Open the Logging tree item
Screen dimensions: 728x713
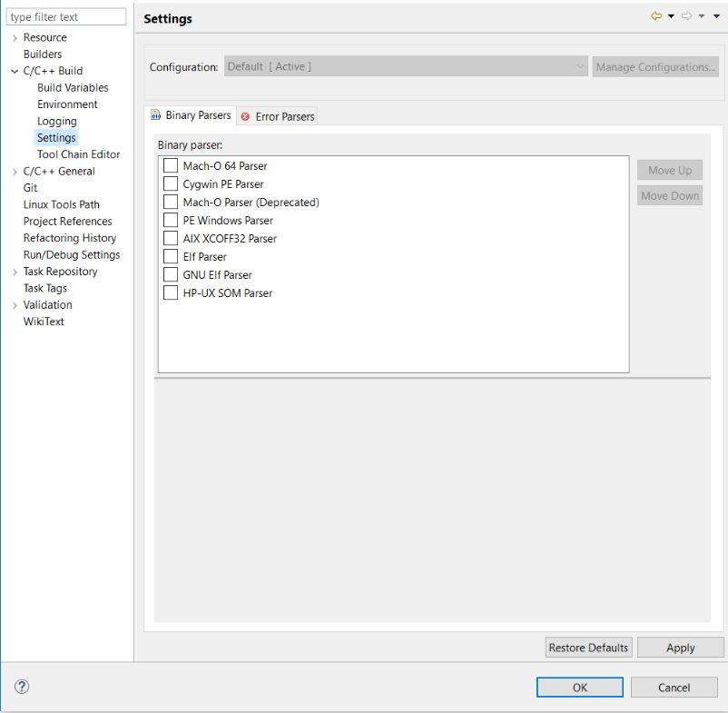56,121
